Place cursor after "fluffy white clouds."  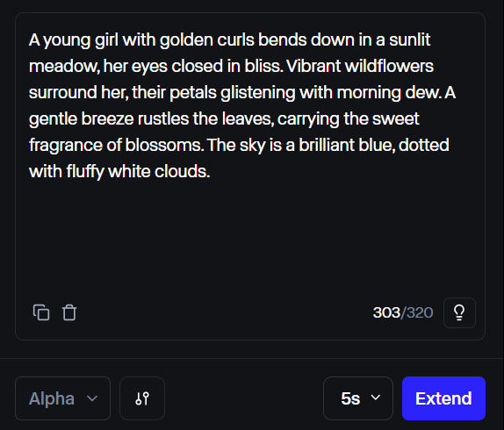211,171
